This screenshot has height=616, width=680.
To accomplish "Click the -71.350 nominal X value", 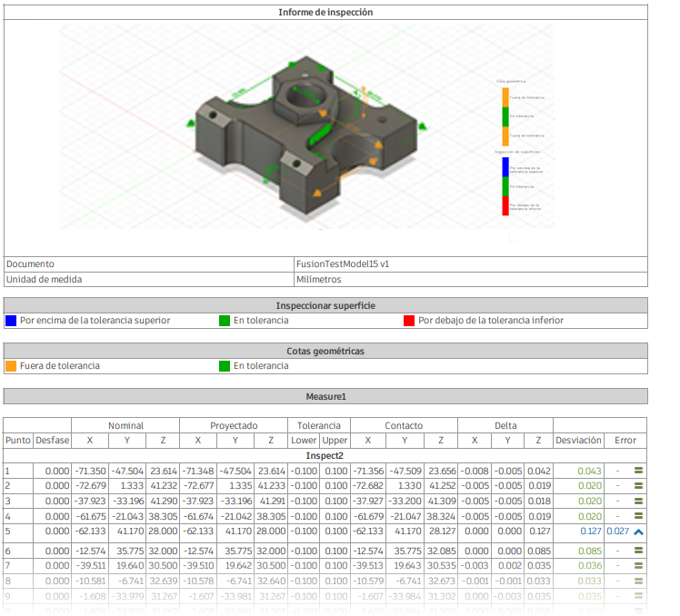I will coord(90,471).
